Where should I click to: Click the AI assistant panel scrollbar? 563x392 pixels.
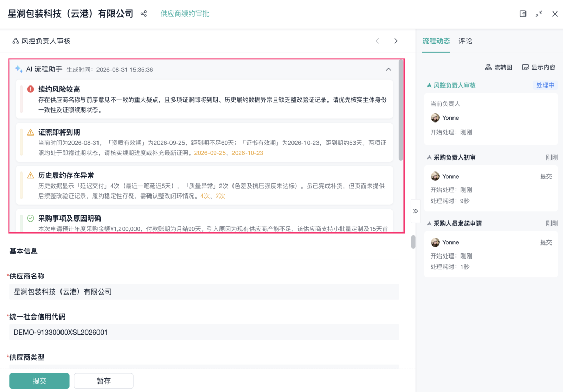401,110
